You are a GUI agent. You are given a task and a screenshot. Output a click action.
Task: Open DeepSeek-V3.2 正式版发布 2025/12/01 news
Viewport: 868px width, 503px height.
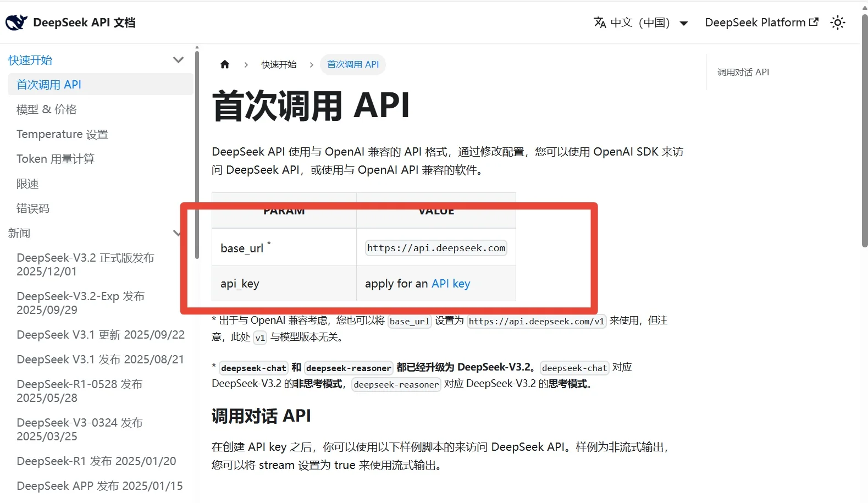85,264
